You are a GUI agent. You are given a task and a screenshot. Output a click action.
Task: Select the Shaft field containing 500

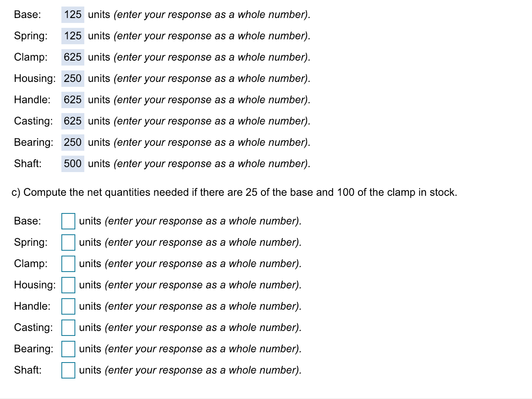pos(72,163)
